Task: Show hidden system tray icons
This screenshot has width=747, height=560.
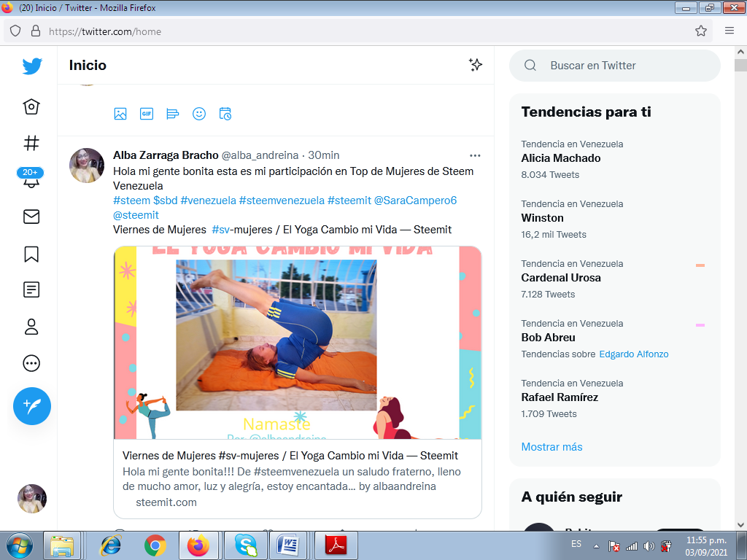Action: coord(596,546)
